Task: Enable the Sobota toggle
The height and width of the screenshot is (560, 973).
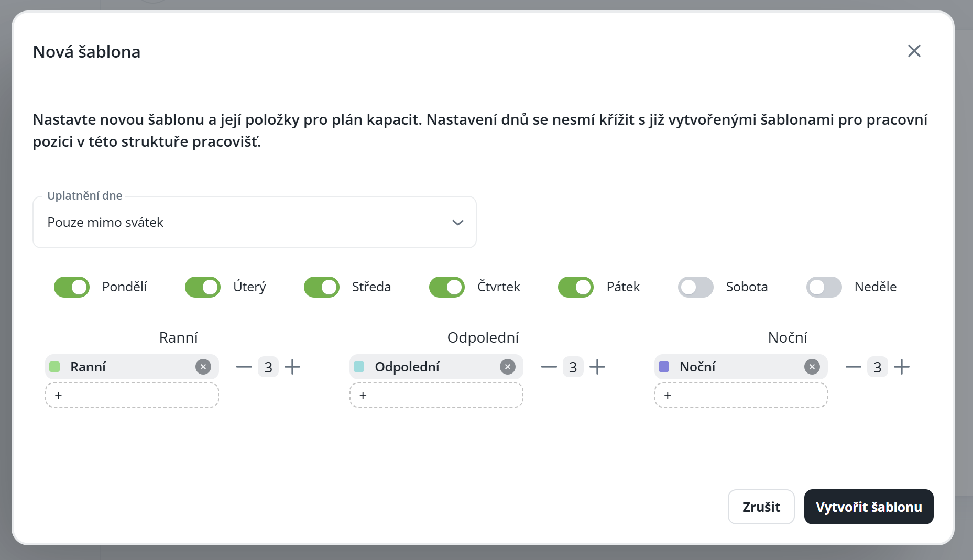Action: pos(695,287)
